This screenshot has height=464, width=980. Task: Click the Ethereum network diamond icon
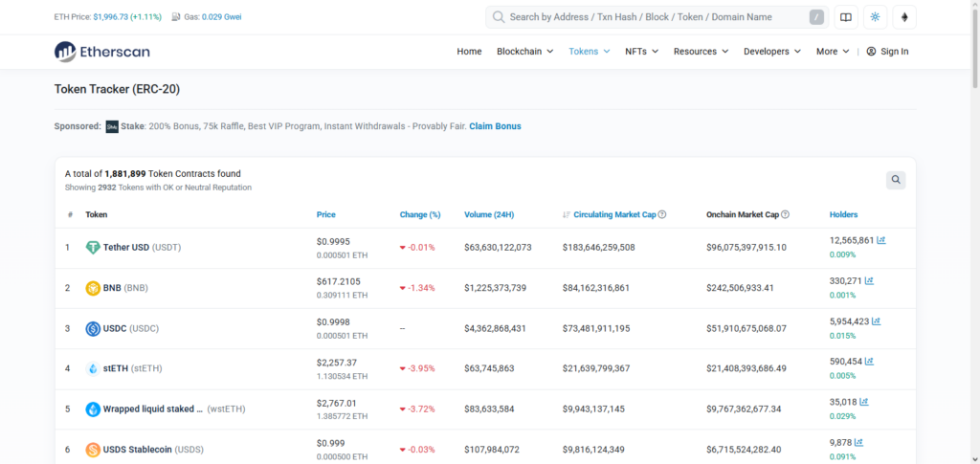click(x=904, y=17)
